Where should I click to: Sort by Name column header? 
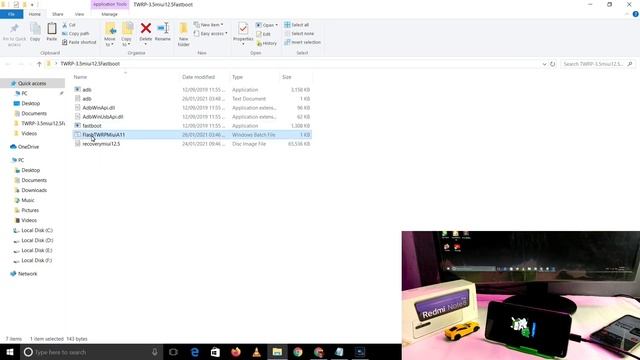click(80, 77)
